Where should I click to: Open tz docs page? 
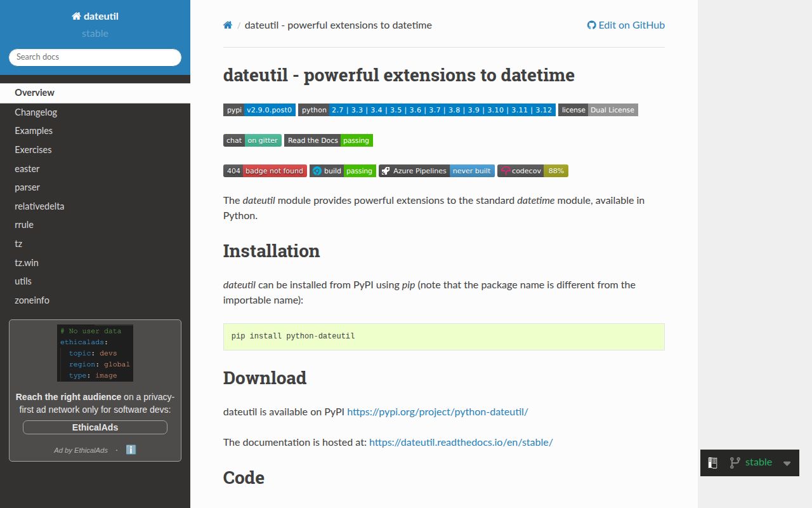95,244
